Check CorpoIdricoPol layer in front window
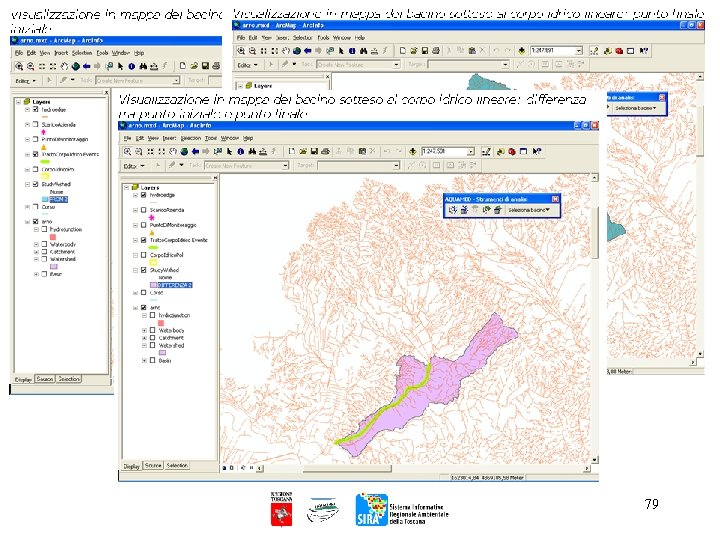 click(143, 255)
